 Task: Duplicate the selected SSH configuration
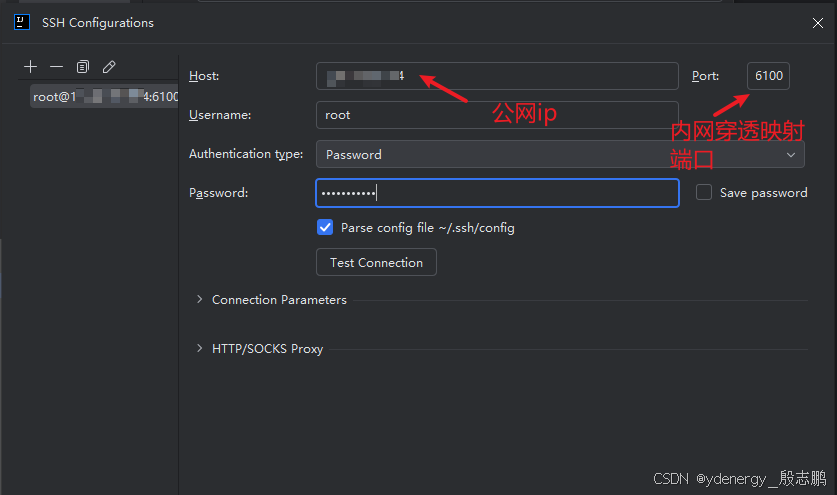coord(83,67)
